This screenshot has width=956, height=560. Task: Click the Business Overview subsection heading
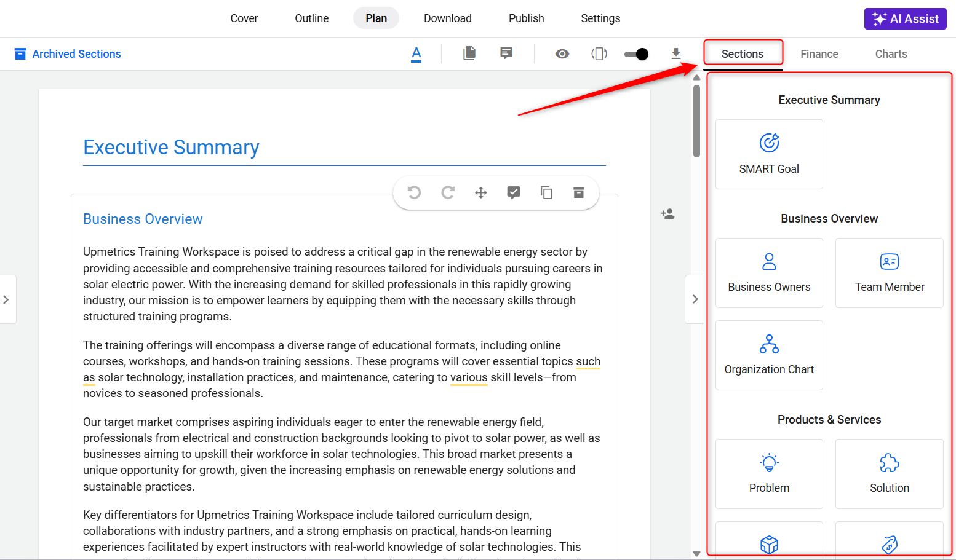click(143, 219)
